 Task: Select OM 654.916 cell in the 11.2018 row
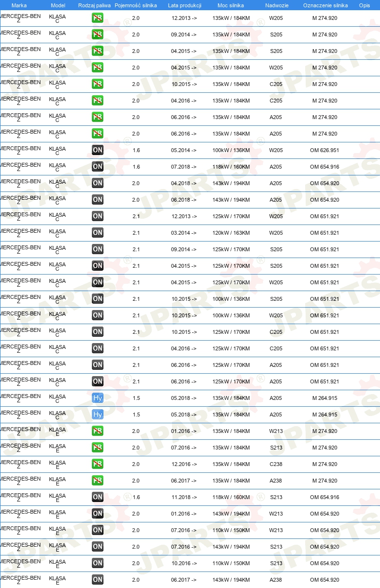pyautogui.click(x=325, y=498)
